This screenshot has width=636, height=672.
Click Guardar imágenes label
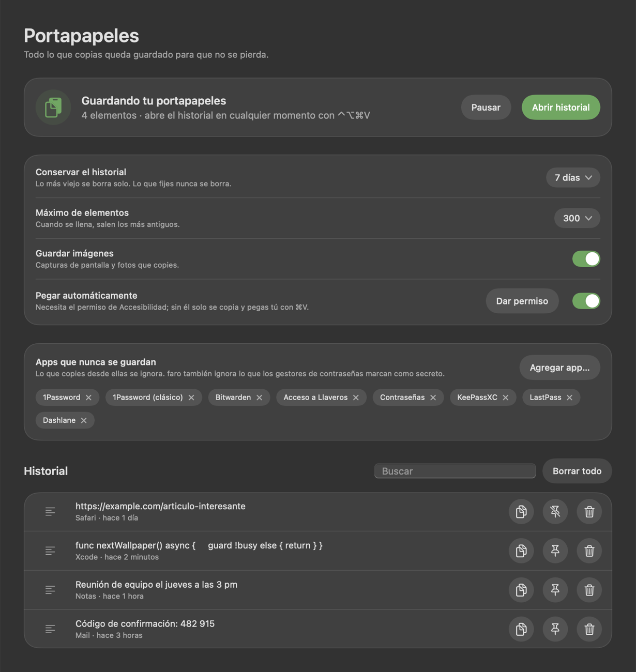(x=74, y=253)
